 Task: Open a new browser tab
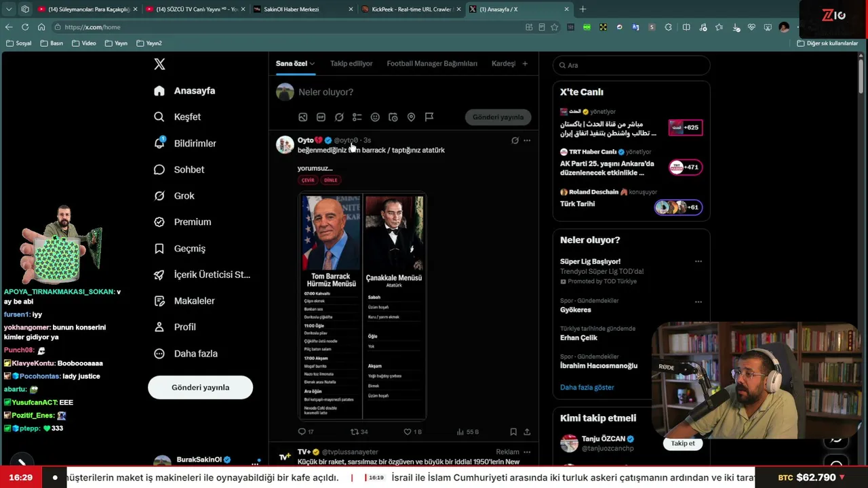click(583, 9)
